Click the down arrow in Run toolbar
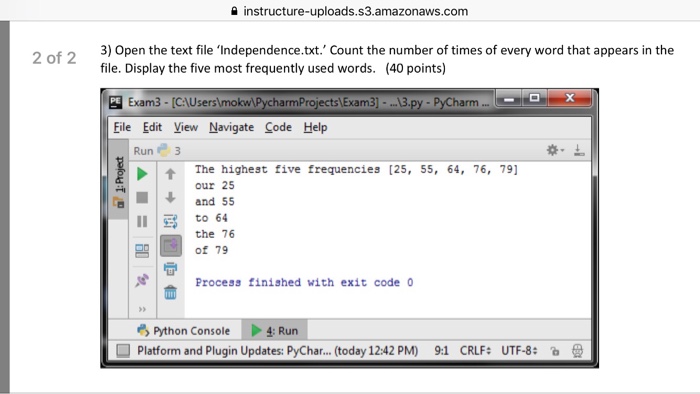 click(170, 197)
